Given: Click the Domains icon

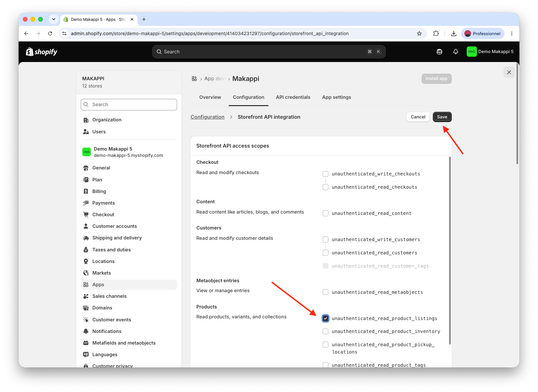Looking at the screenshot, I should (x=86, y=308).
